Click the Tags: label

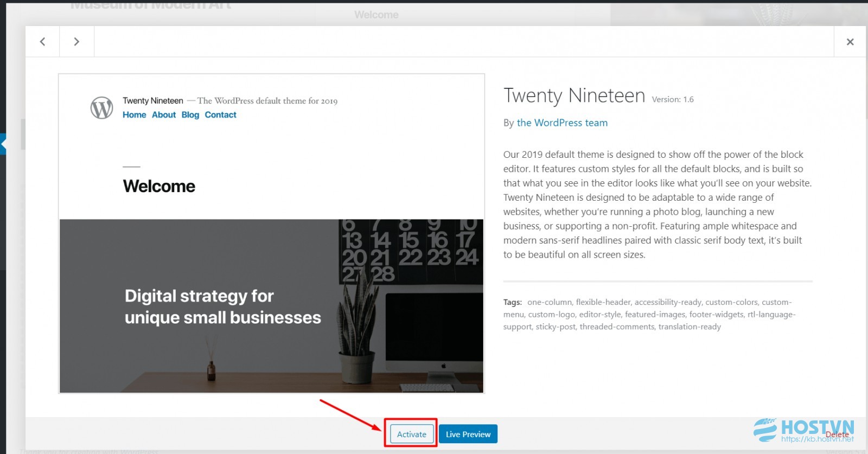[513, 302]
